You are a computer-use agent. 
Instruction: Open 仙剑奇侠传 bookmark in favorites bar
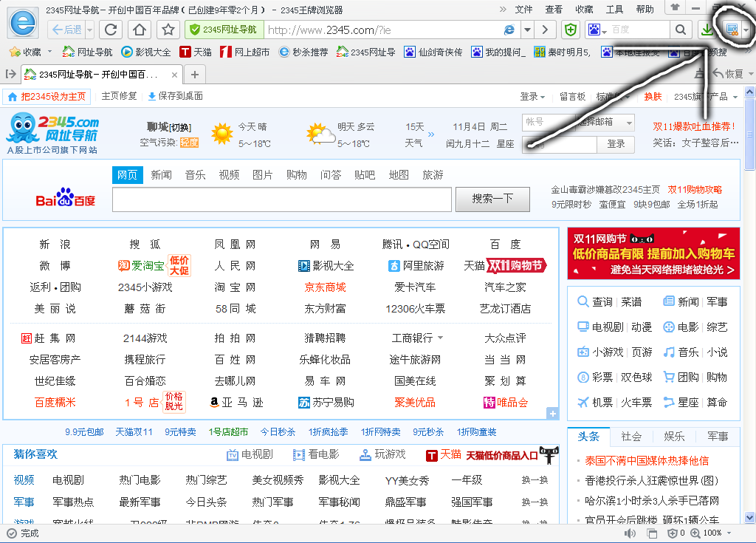point(433,52)
